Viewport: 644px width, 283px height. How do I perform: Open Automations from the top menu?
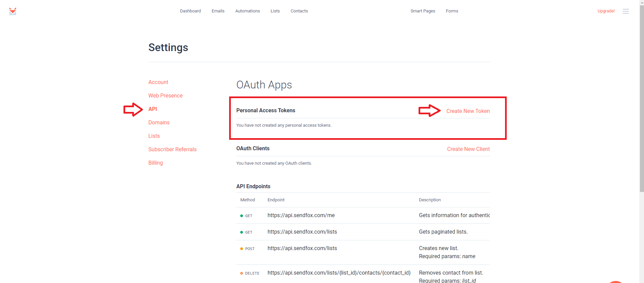tap(247, 11)
